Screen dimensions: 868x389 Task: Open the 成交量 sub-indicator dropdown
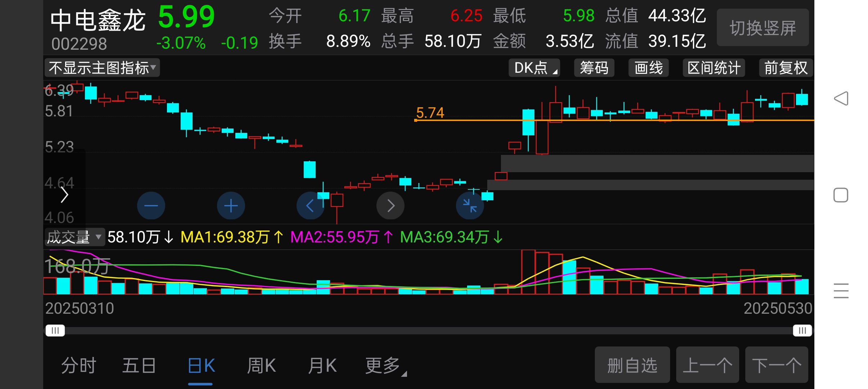(x=74, y=237)
